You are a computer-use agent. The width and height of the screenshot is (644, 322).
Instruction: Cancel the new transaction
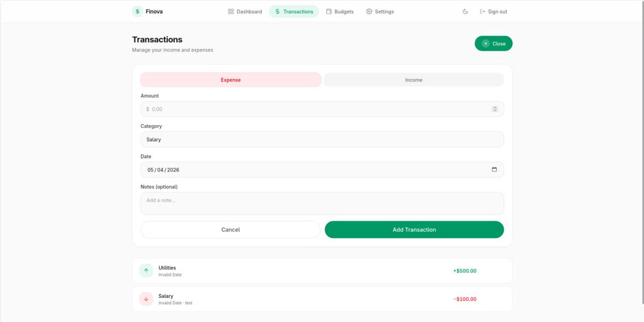tap(231, 230)
